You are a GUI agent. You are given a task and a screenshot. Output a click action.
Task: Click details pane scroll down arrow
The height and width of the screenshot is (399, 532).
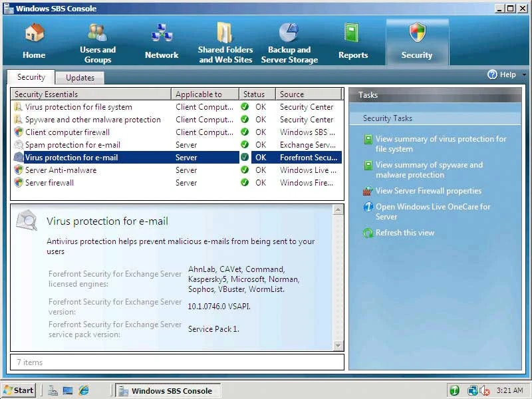[x=338, y=345]
